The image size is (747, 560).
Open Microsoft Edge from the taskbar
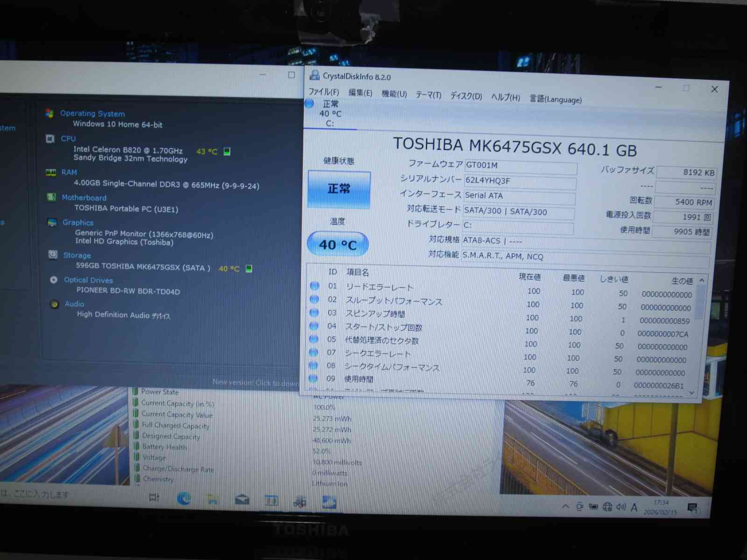(x=184, y=499)
